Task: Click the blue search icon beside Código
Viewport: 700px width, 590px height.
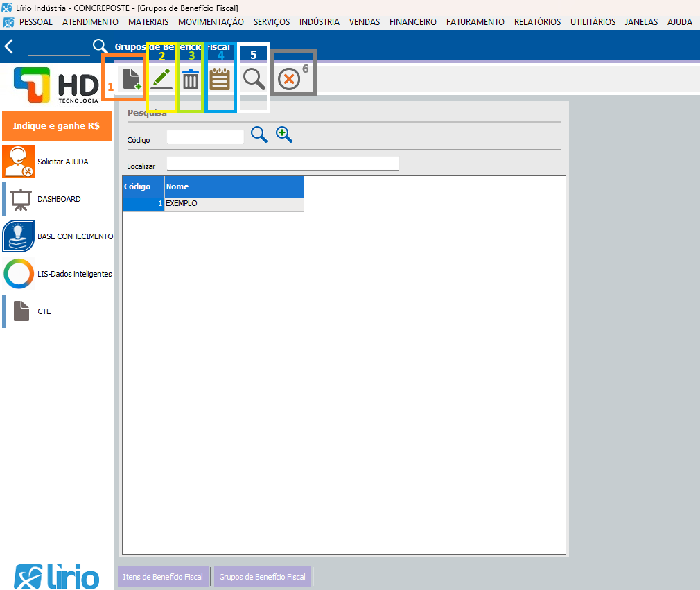Action: tap(259, 135)
